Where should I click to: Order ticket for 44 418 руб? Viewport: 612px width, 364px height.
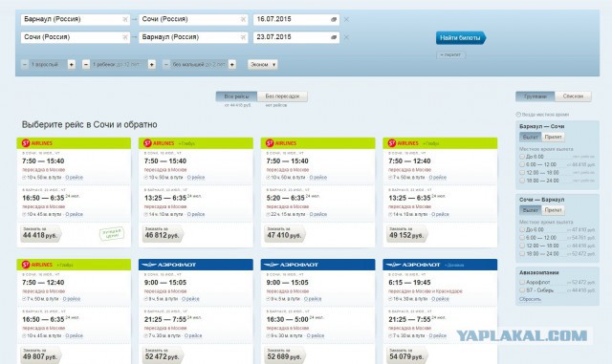[x=40, y=233]
